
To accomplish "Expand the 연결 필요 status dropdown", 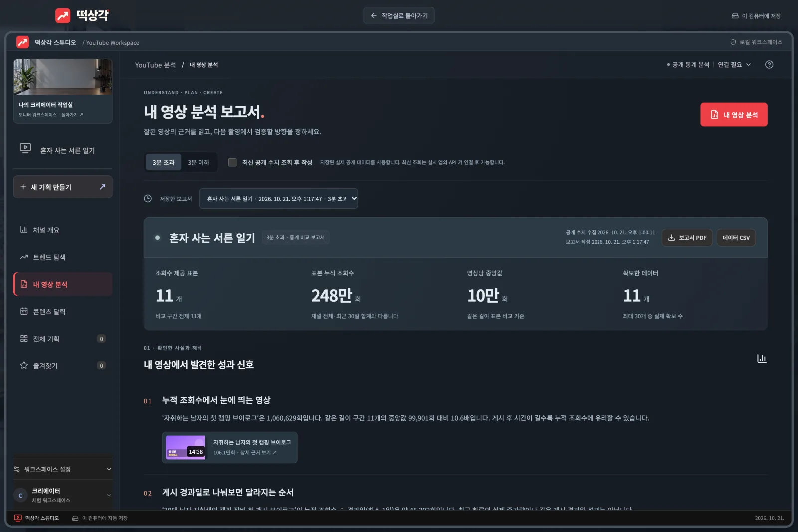I will tap(734, 65).
